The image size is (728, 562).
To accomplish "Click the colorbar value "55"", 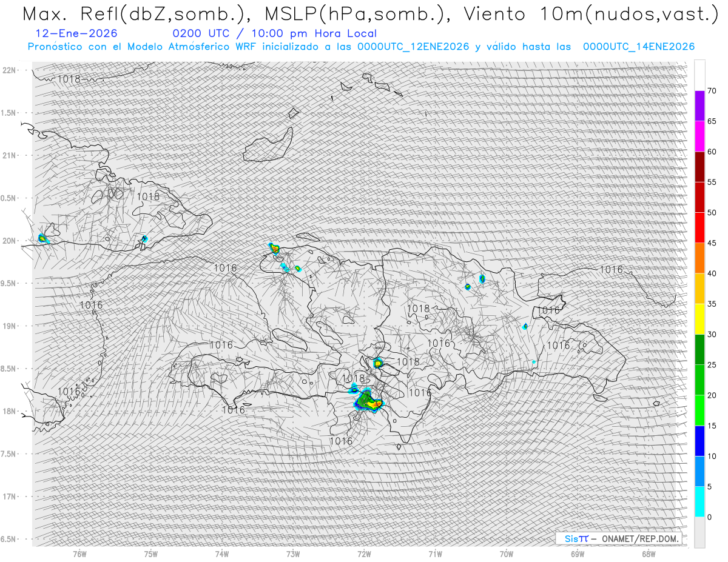I will point(712,182).
